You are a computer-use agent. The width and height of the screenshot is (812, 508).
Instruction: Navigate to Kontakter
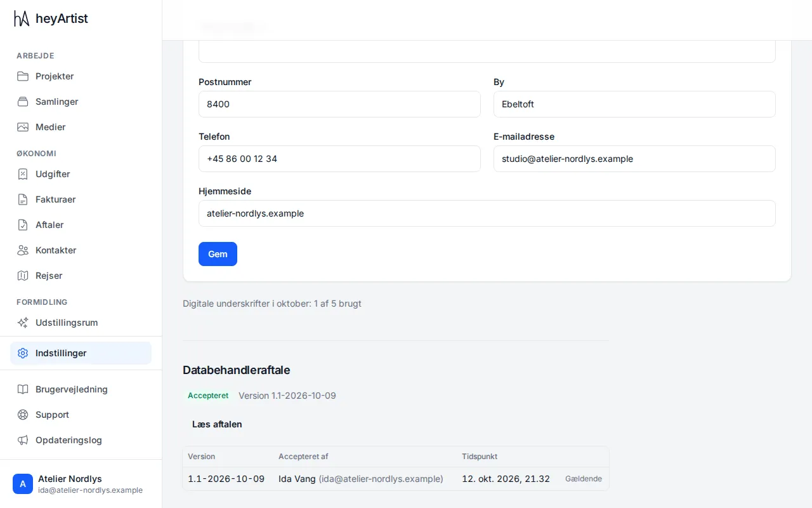click(81, 250)
